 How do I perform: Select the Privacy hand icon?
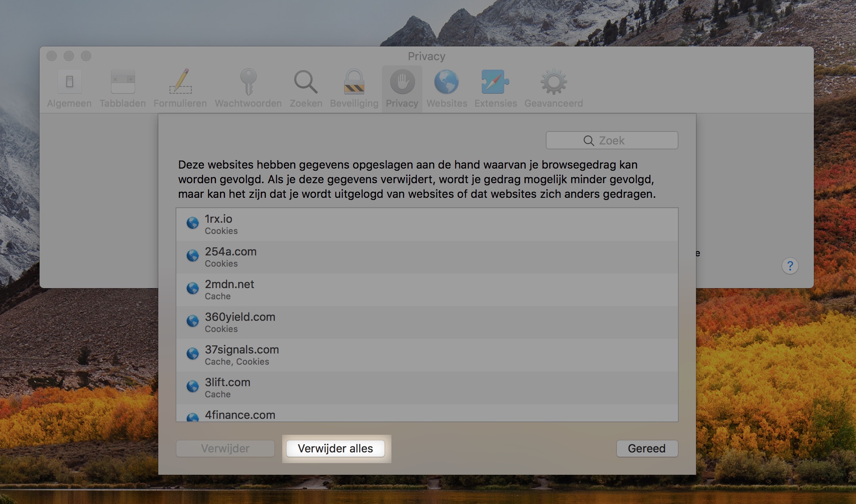point(402,83)
